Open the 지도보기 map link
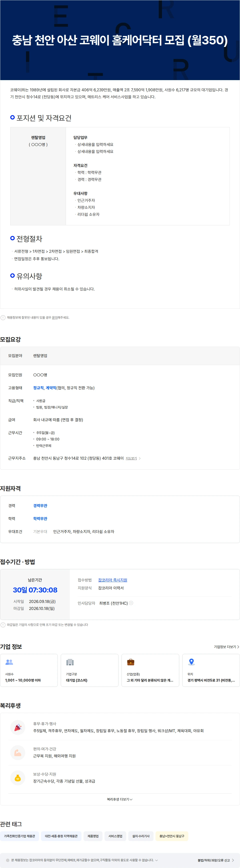The height and width of the screenshot is (868, 240). [131, 459]
